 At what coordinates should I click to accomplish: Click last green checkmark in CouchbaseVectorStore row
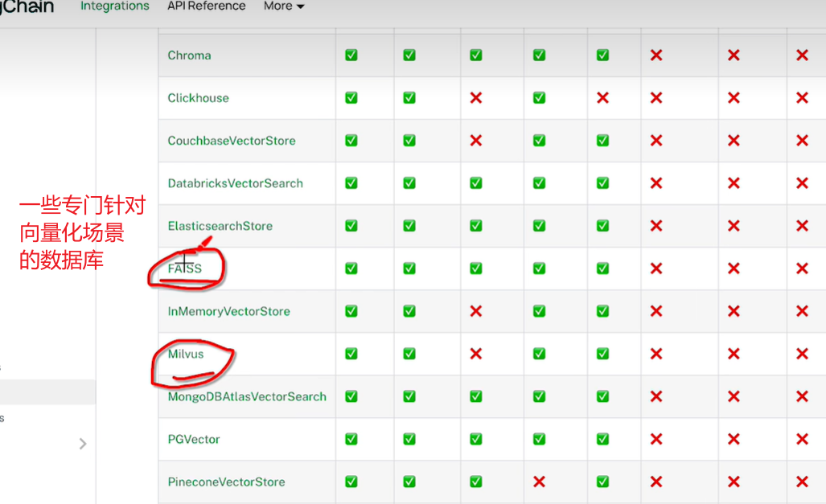[602, 141]
